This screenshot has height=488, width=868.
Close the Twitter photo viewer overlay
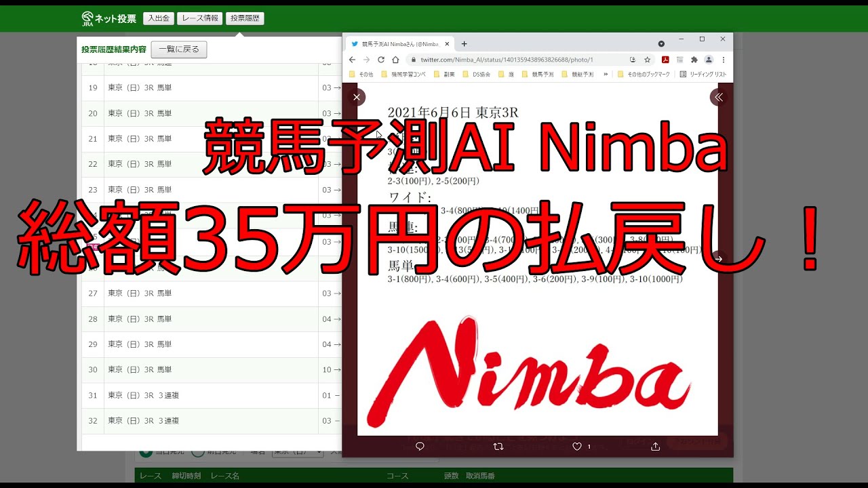click(357, 97)
